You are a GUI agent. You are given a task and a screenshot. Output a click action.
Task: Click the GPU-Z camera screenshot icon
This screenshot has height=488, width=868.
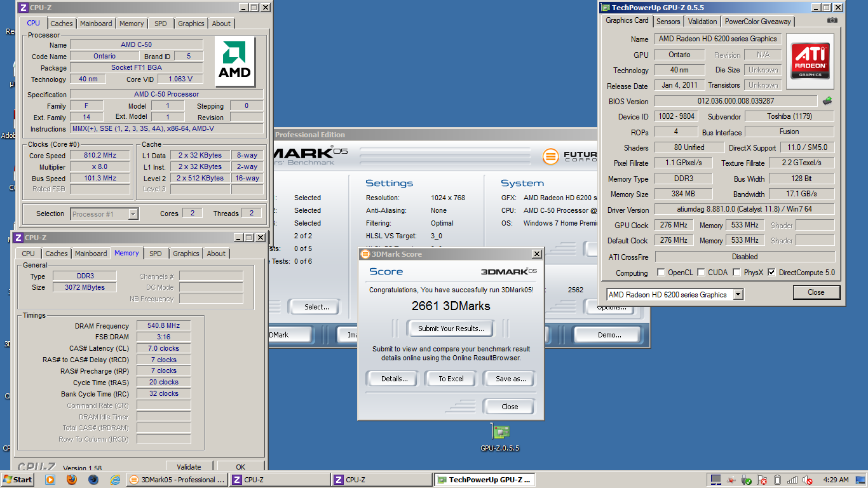point(832,20)
